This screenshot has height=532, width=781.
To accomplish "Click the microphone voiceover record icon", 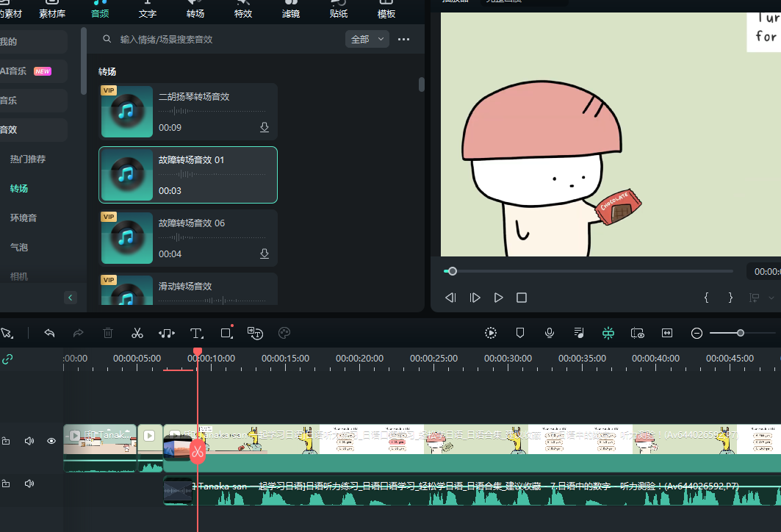I will coord(549,333).
